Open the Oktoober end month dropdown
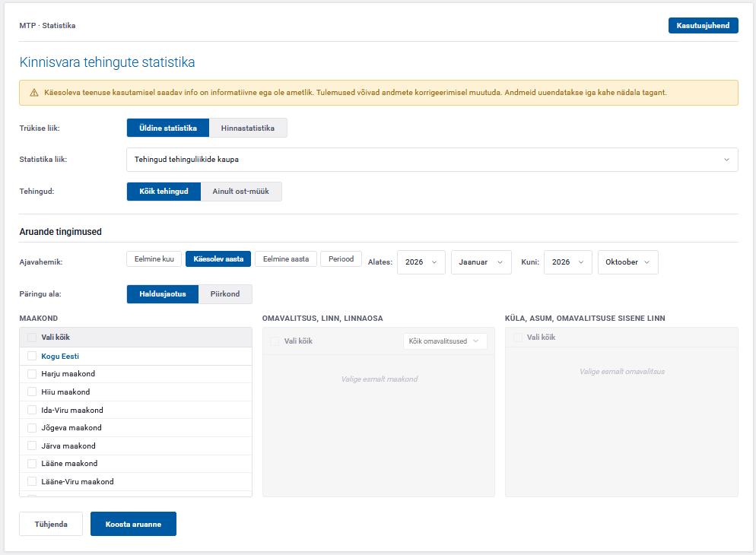756x555 pixels. [628, 262]
